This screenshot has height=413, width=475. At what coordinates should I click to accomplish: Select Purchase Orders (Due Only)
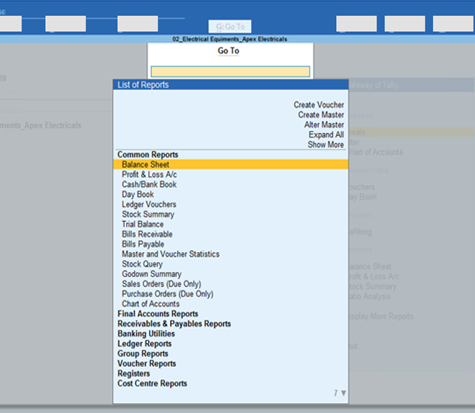click(x=167, y=294)
